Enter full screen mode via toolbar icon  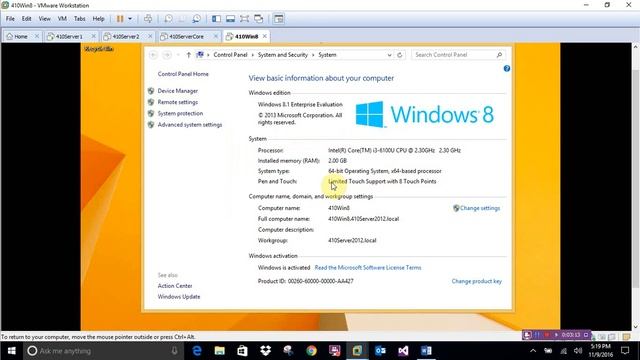244,19
